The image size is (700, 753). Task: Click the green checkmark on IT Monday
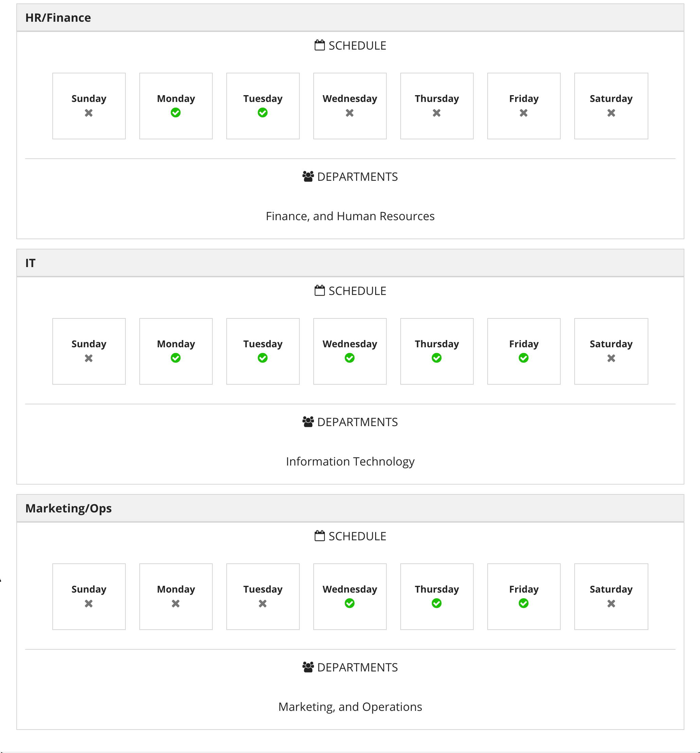pos(176,358)
